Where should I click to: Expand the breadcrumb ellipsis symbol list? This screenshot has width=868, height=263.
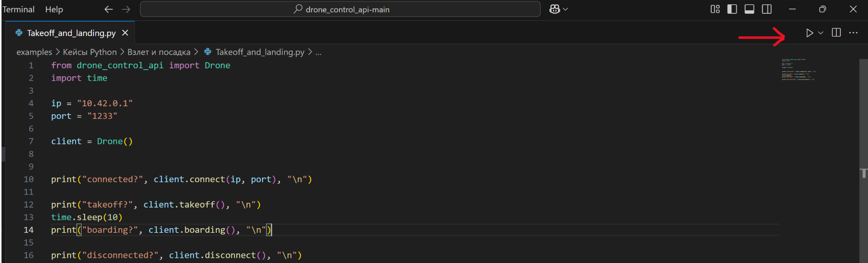(x=318, y=52)
